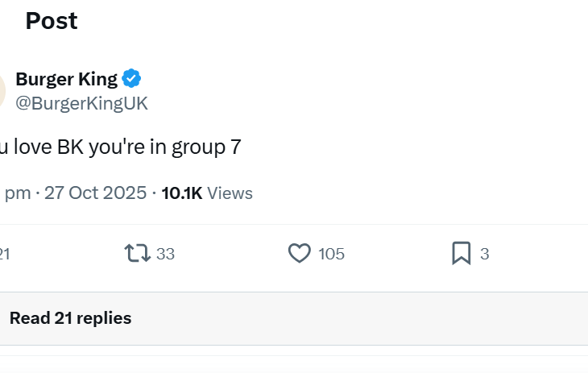View the 10.1K view count
The image size is (588, 373).
tap(181, 193)
